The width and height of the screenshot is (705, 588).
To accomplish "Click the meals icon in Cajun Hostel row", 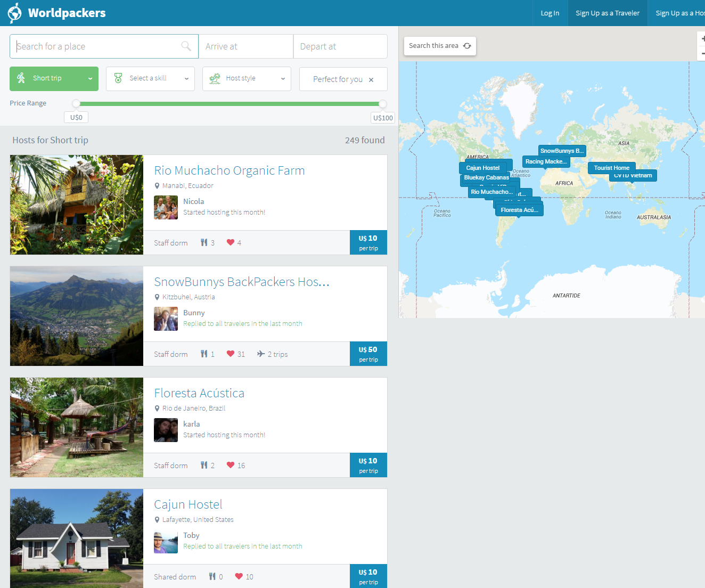I will coord(212,576).
